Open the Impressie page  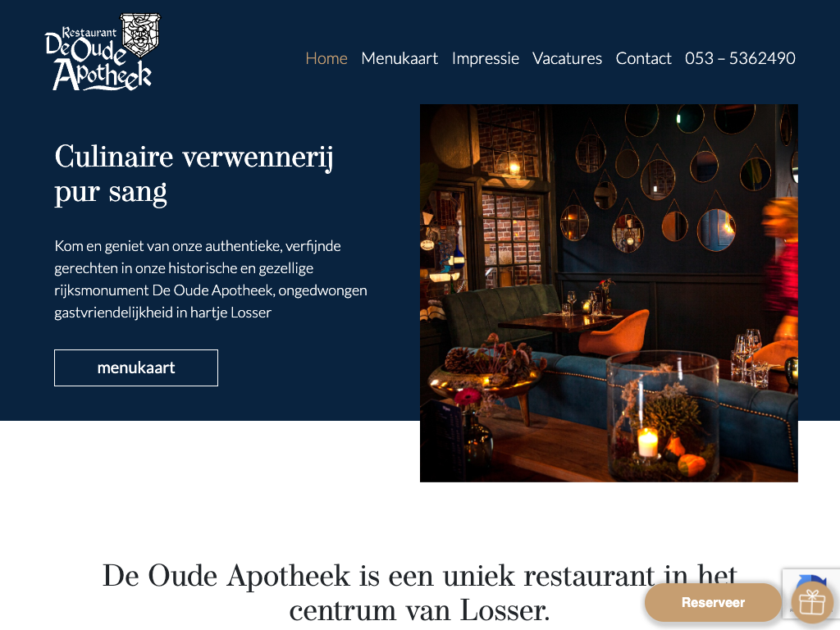[485, 58]
